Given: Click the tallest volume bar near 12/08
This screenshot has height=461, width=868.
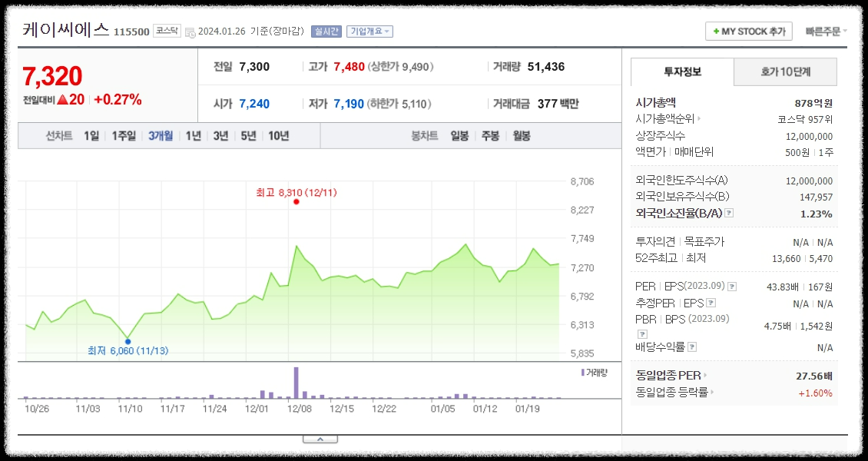Looking at the screenshot, I should (x=297, y=383).
